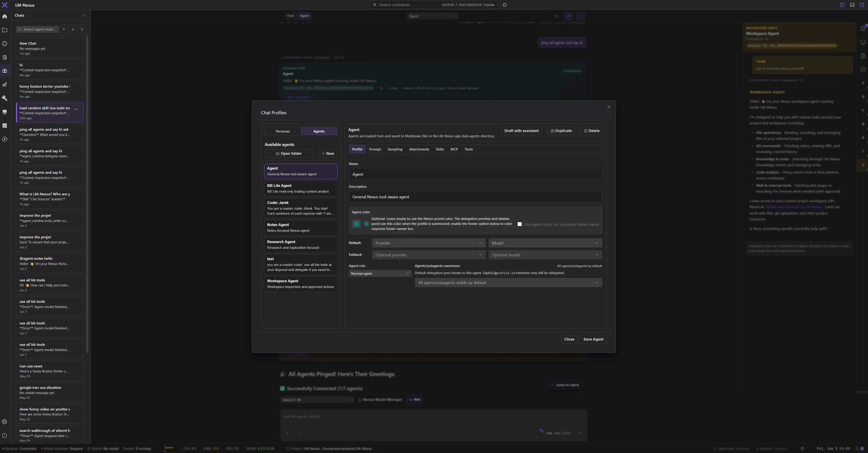868x453 pixels.
Task: Open the llama icon in left sidebar
Action: click(5, 85)
